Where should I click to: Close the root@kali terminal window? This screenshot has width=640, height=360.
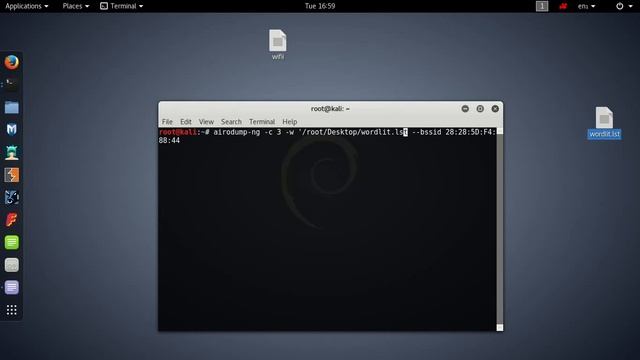point(495,109)
